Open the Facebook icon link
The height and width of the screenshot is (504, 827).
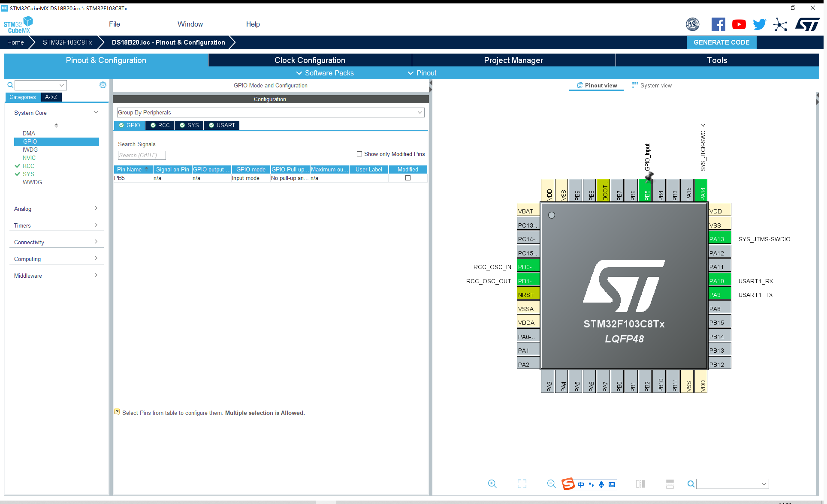tap(718, 24)
